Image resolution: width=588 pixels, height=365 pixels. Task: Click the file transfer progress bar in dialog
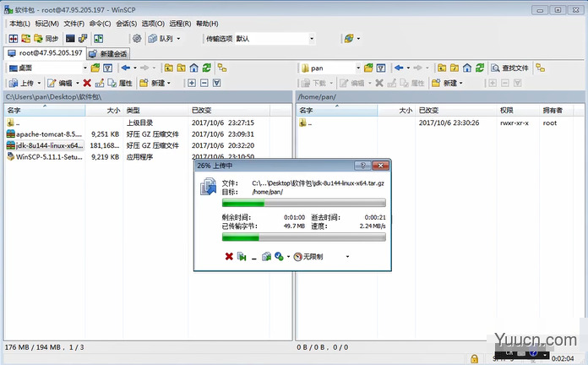click(304, 204)
